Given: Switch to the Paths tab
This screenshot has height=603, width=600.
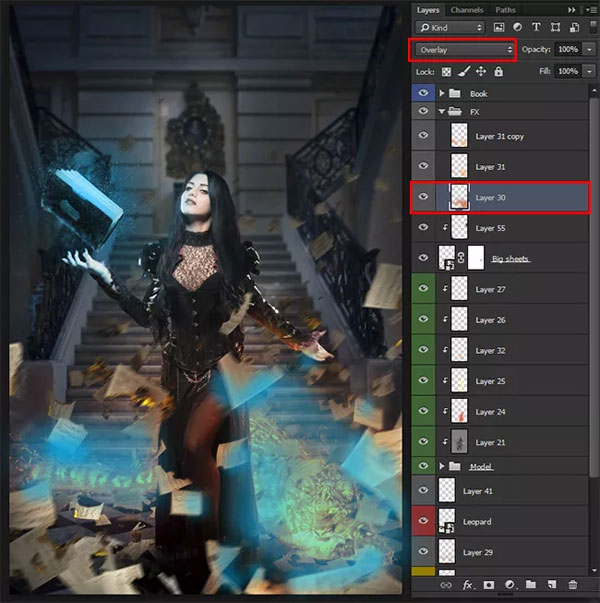Looking at the screenshot, I should point(505,10).
